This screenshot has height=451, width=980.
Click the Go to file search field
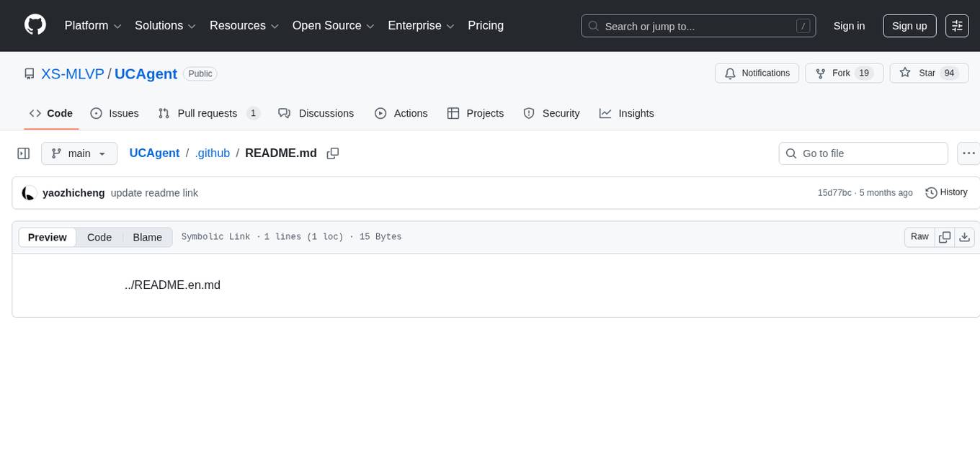[863, 153]
